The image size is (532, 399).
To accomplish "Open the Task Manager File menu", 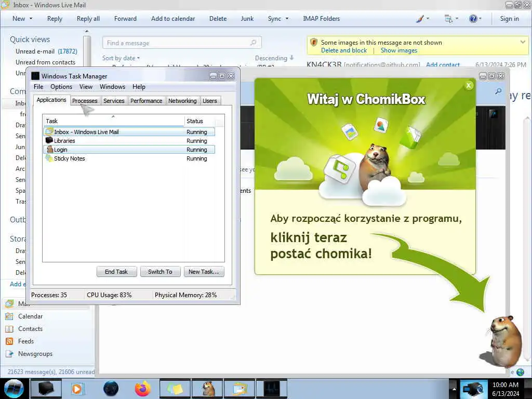I will 38,87.
